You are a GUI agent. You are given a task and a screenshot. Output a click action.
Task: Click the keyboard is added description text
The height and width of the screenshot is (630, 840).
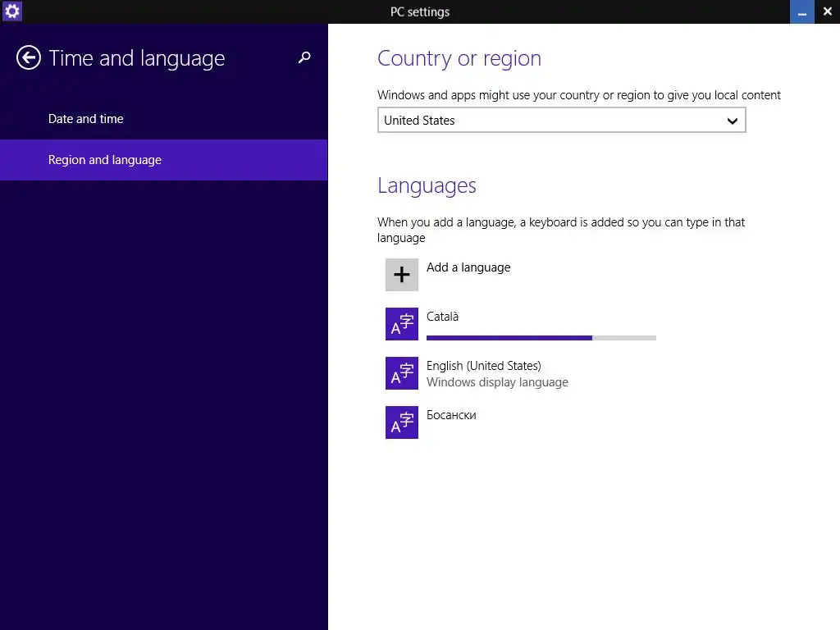coord(561,230)
